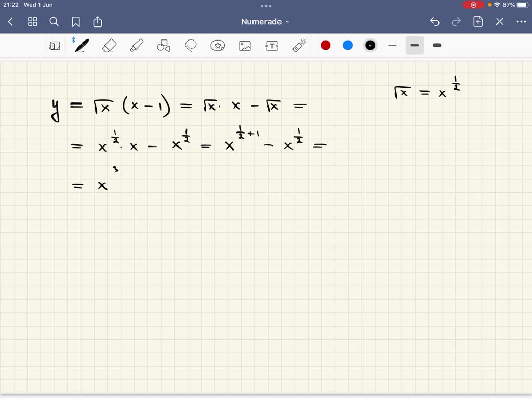Open document thumbnails grid view

(32, 21)
